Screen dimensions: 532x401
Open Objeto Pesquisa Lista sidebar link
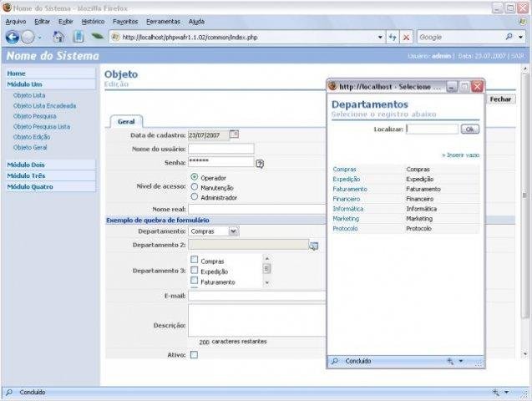pos(42,126)
